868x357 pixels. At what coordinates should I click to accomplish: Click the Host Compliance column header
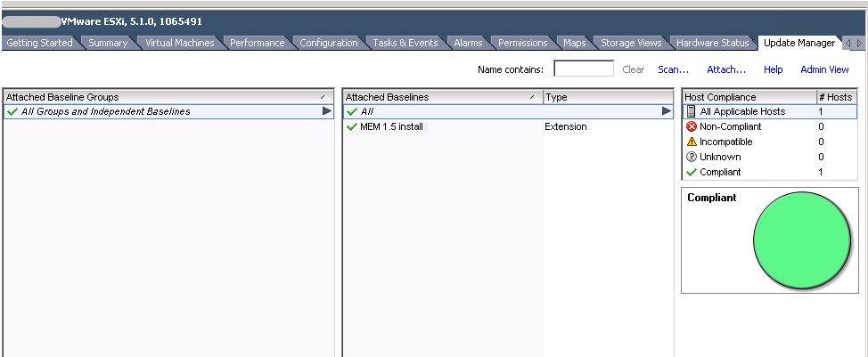coord(749,97)
